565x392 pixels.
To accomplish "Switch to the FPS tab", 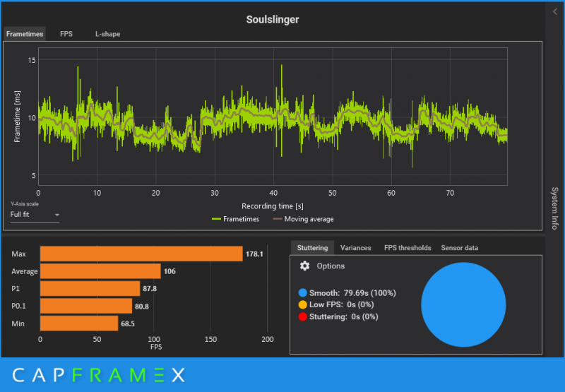I will pyautogui.click(x=66, y=34).
